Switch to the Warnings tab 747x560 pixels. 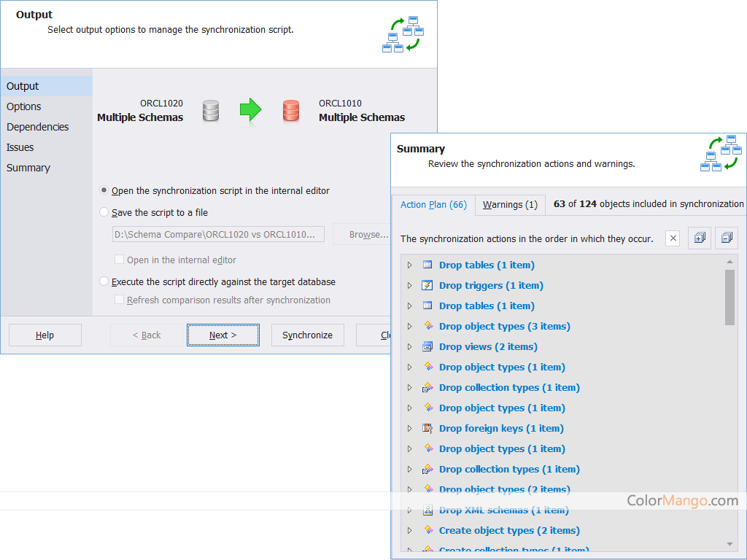point(509,205)
